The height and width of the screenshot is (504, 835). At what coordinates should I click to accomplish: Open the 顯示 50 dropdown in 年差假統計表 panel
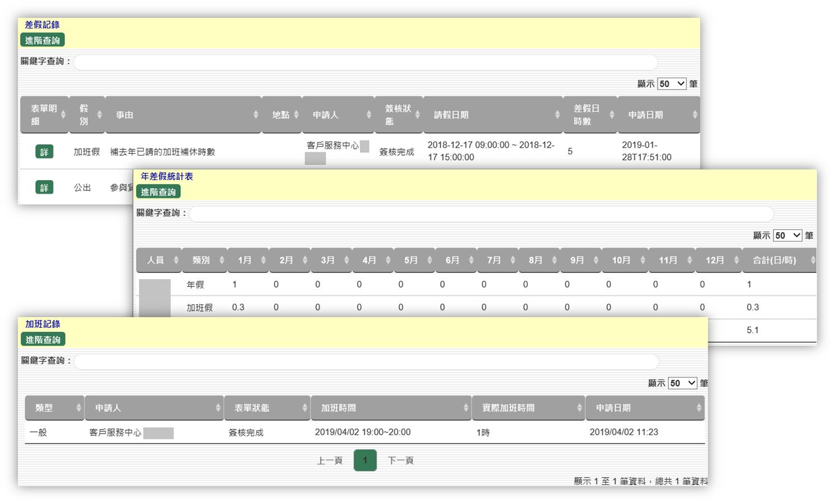(787, 235)
